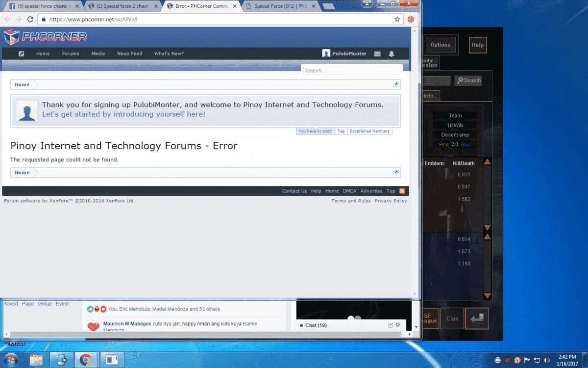Reload the PHCorner page

tap(30, 19)
